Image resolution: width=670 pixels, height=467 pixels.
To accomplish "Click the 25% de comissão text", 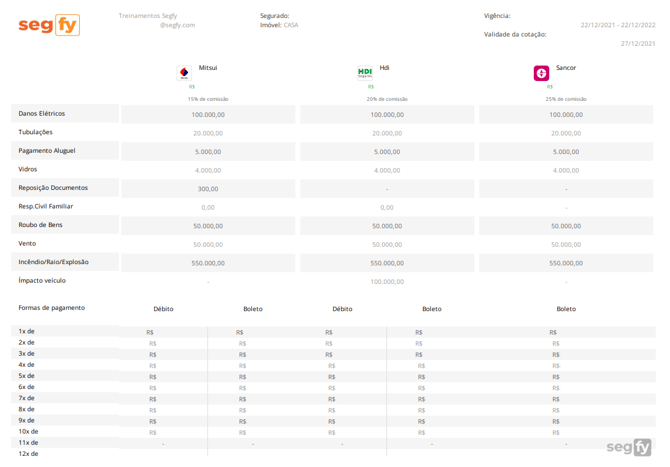I will click(x=566, y=99).
